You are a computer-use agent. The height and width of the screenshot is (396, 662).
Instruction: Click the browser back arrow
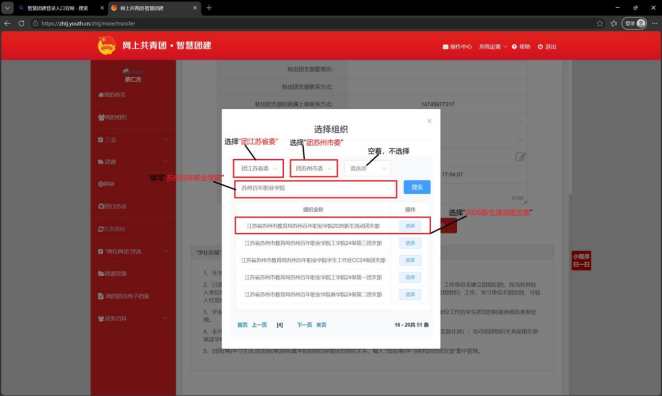[7, 23]
